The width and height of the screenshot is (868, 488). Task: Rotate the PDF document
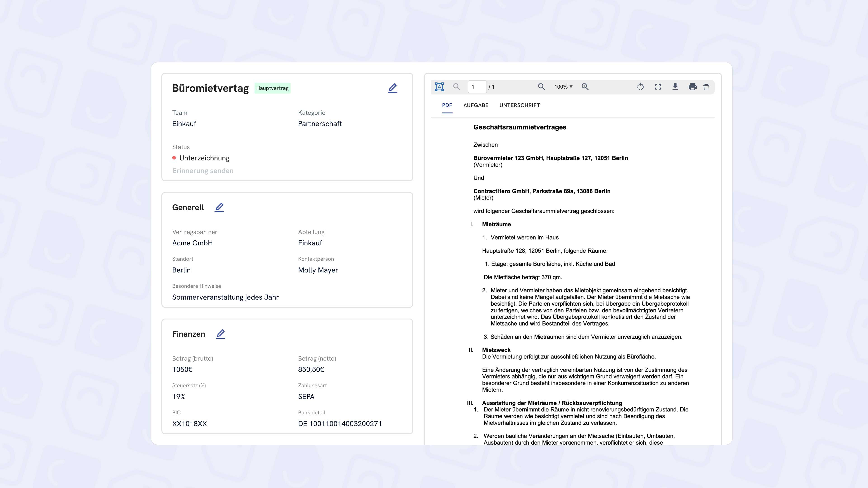pyautogui.click(x=640, y=87)
